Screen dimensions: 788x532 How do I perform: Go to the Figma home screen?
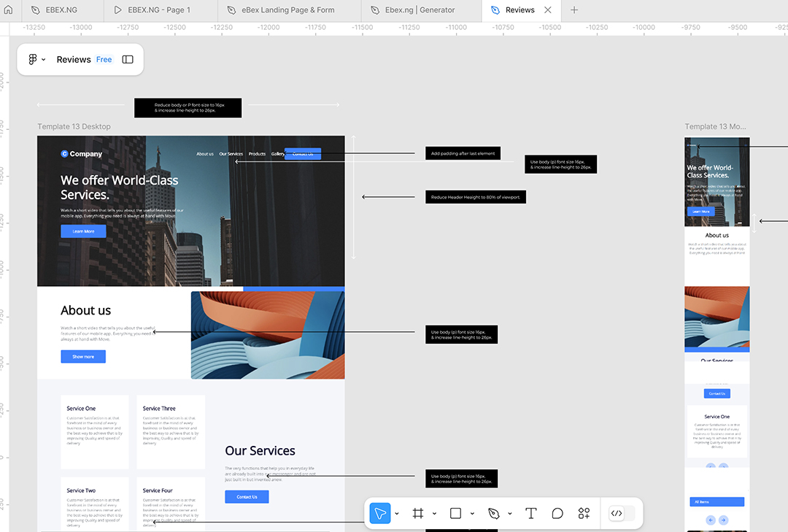(9, 9)
